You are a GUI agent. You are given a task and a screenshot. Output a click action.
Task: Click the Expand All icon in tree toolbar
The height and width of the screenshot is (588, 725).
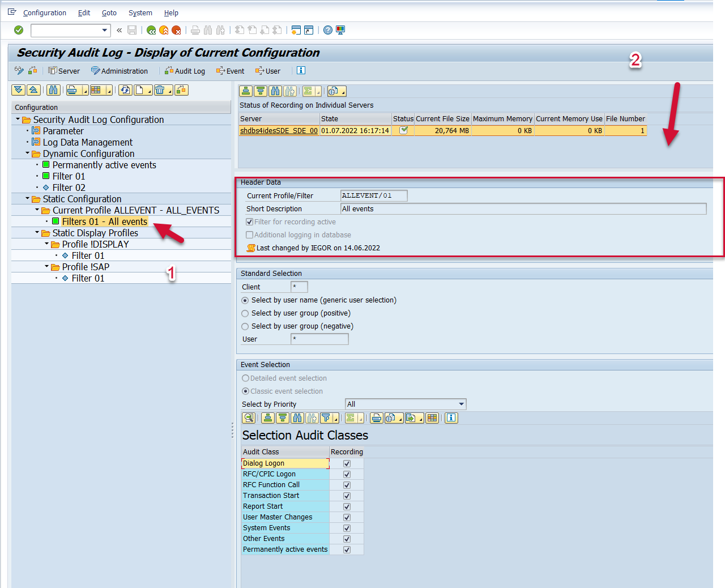18,90
